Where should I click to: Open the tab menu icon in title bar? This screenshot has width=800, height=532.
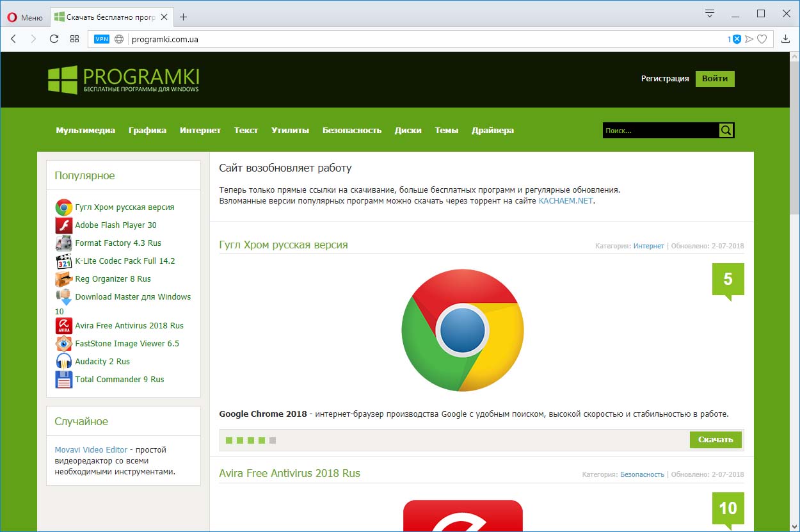710,13
